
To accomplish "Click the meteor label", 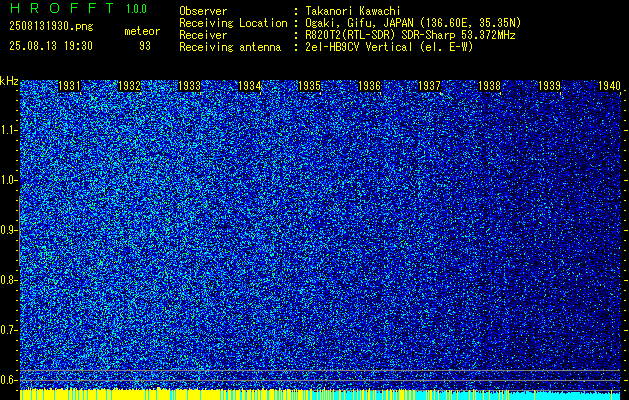I will [142, 31].
